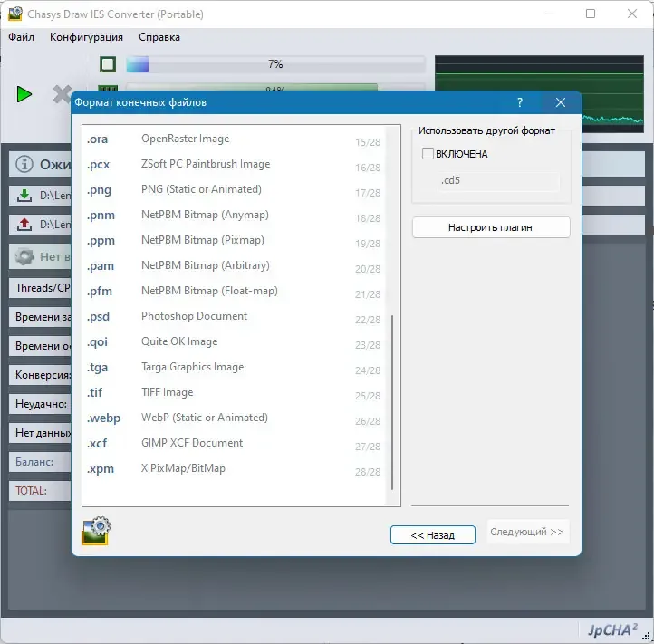Click the Конверсия row in main window
The image size is (654, 644).
tap(40, 375)
